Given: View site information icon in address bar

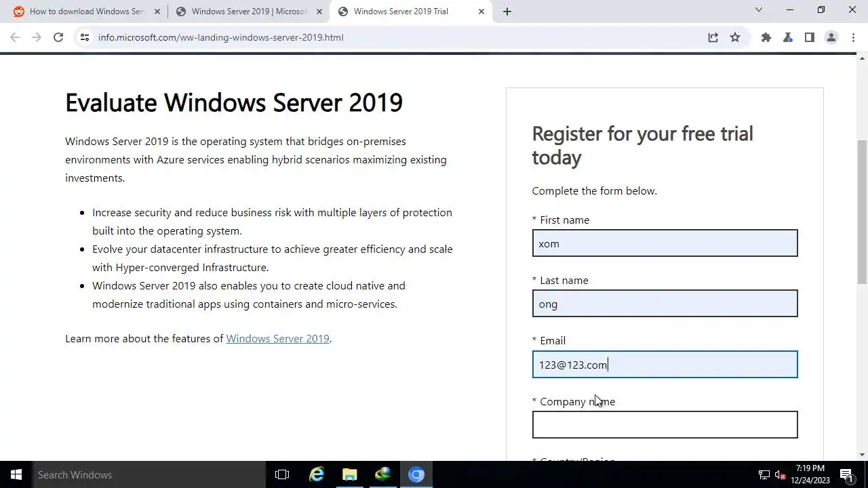Looking at the screenshot, I should (x=84, y=37).
